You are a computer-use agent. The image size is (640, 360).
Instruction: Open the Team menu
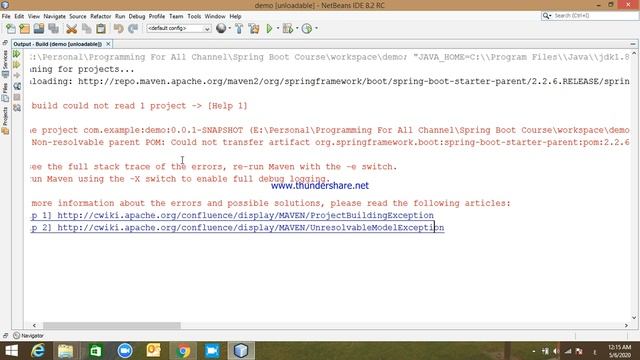coord(176,16)
